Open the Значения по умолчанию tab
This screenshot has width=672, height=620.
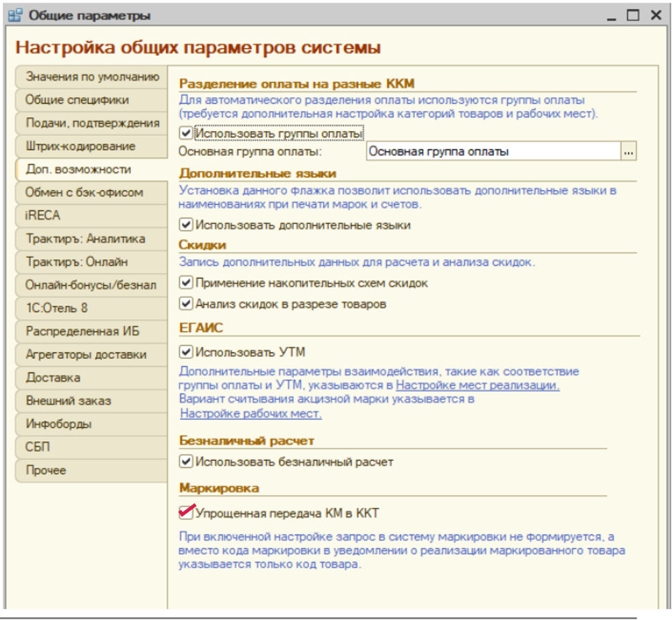pyautogui.click(x=91, y=77)
